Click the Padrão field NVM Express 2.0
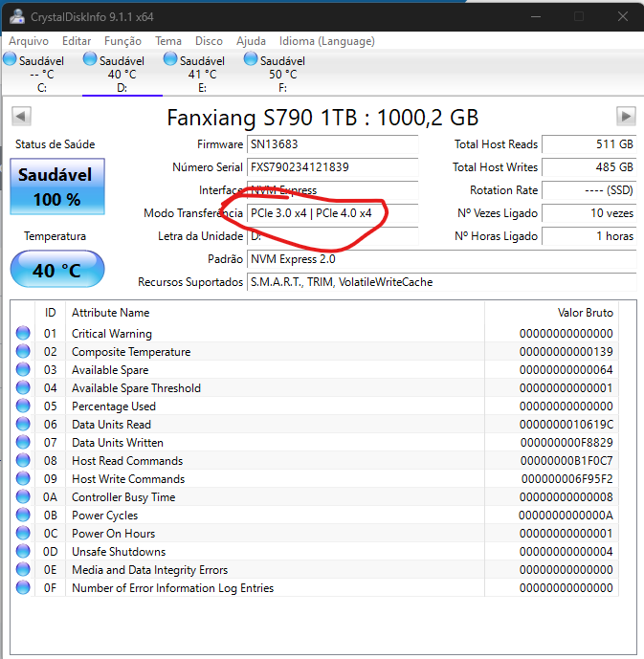This screenshot has width=644, height=659. pyautogui.click(x=442, y=259)
